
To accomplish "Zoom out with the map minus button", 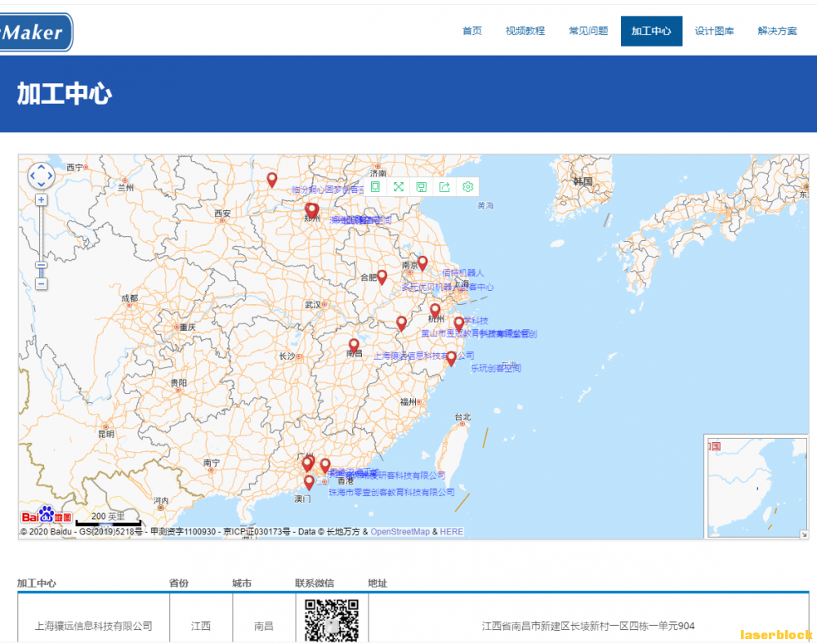I will pos(41,284).
